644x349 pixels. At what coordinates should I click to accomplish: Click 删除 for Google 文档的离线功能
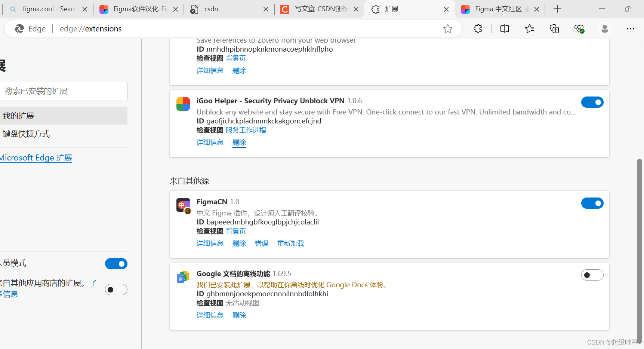click(x=239, y=315)
